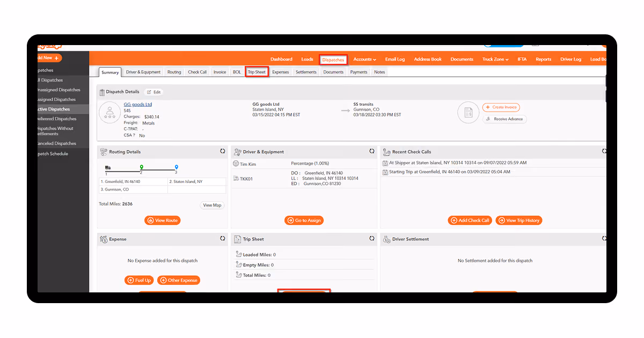This screenshot has width=644, height=338.
Task: Refresh the Driver & Equipment panel
Action: pos(371,151)
